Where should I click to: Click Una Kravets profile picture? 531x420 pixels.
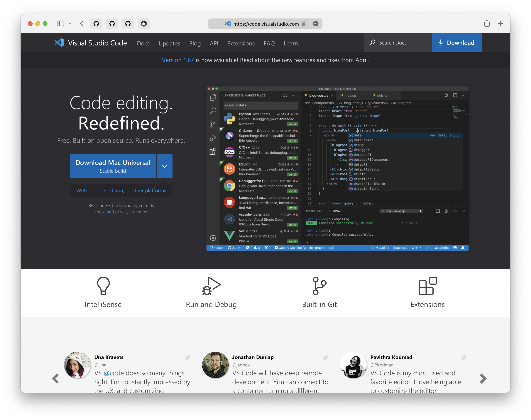[x=77, y=365]
